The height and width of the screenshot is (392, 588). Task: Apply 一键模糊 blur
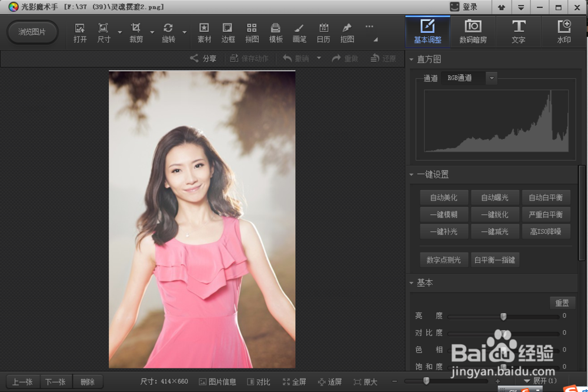[443, 214]
